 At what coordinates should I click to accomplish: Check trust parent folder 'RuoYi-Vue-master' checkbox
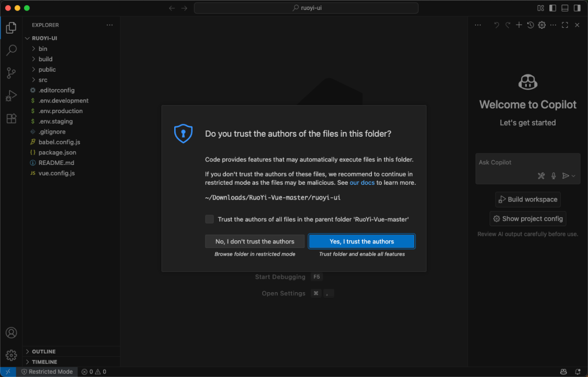pyautogui.click(x=210, y=219)
